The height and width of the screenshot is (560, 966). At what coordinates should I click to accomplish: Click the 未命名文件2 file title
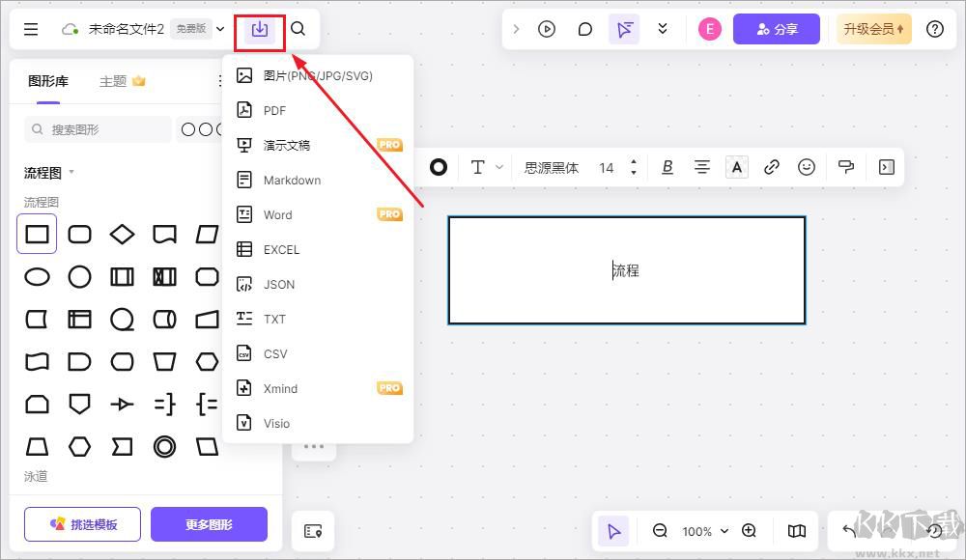(127, 29)
